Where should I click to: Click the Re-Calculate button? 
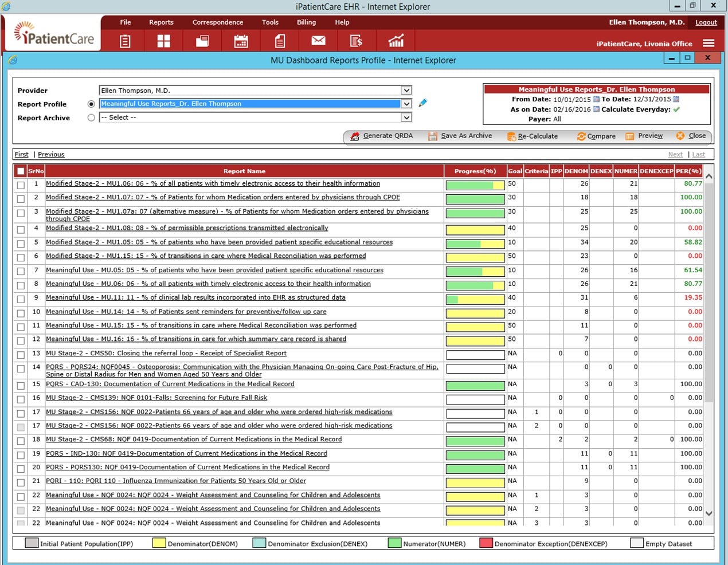pos(533,136)
